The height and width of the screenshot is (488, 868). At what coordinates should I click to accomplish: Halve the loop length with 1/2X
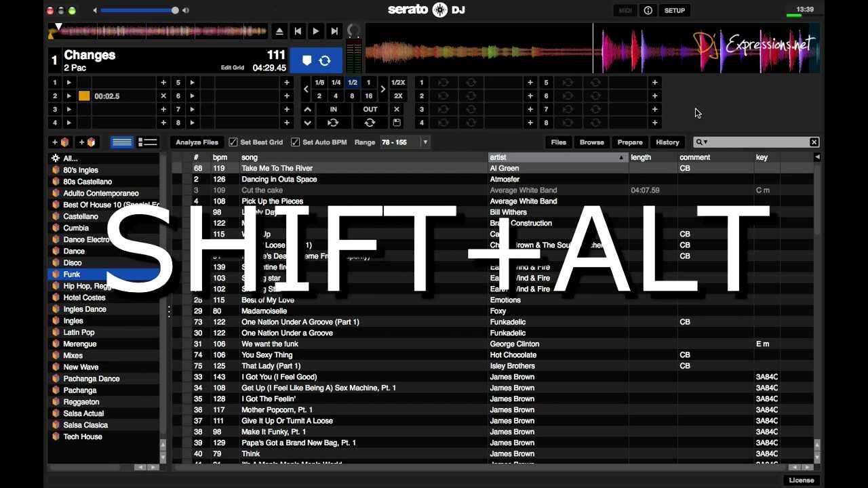tap(398, 83)
